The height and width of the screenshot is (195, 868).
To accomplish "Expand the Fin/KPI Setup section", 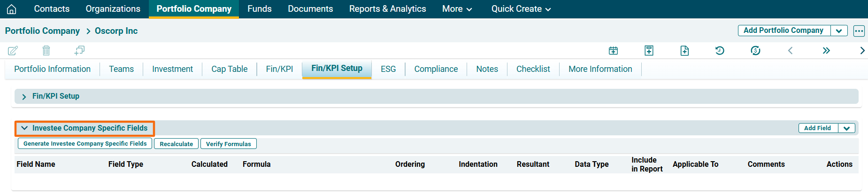I will point(24,96).
